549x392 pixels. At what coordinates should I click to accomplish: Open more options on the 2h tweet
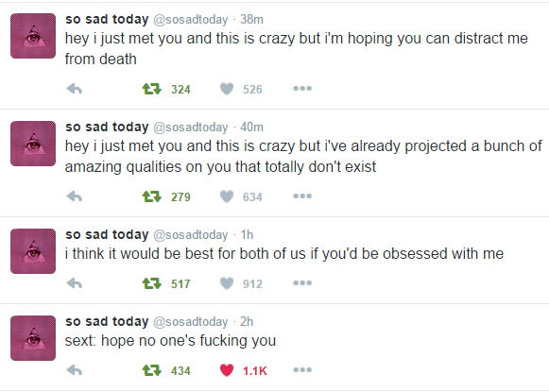click(x=302, y=369)
